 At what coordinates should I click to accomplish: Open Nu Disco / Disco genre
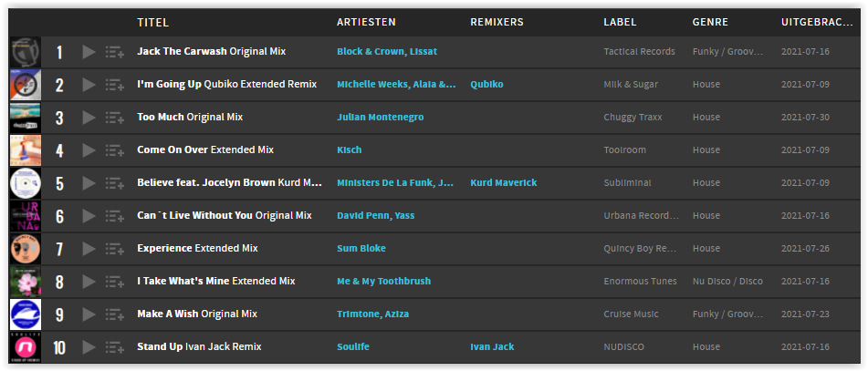pyautogui.click(x=727, y=282)
